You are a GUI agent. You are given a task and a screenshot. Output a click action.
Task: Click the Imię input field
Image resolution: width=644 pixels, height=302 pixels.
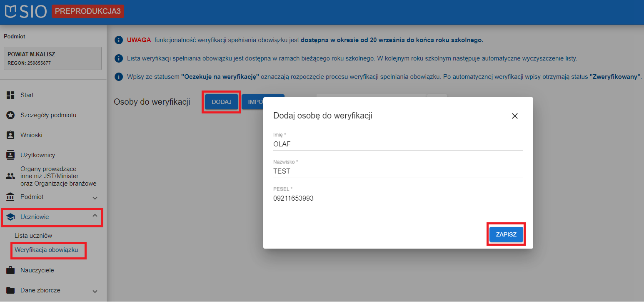click(397, 144)
